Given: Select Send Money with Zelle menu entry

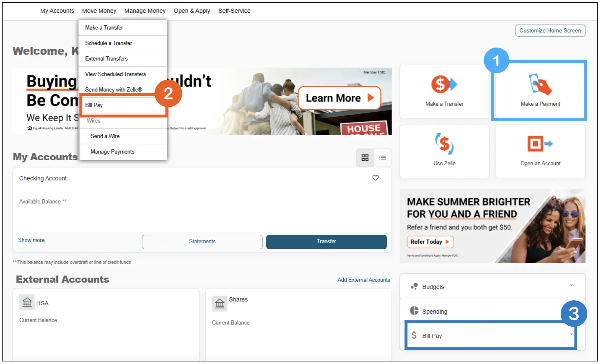Looking at the screenshot, I should click(x=113, y=89).
